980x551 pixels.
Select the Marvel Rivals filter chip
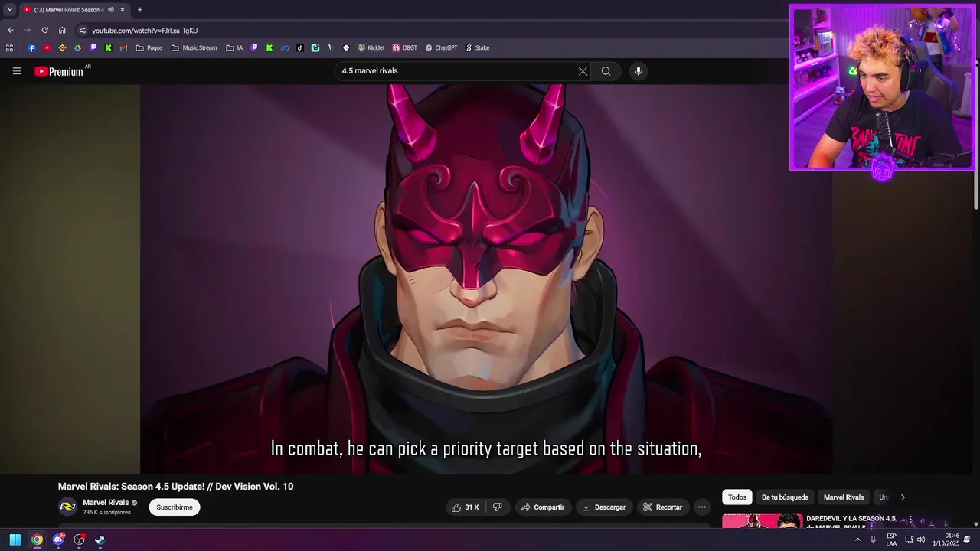click(x=844, y=497)
